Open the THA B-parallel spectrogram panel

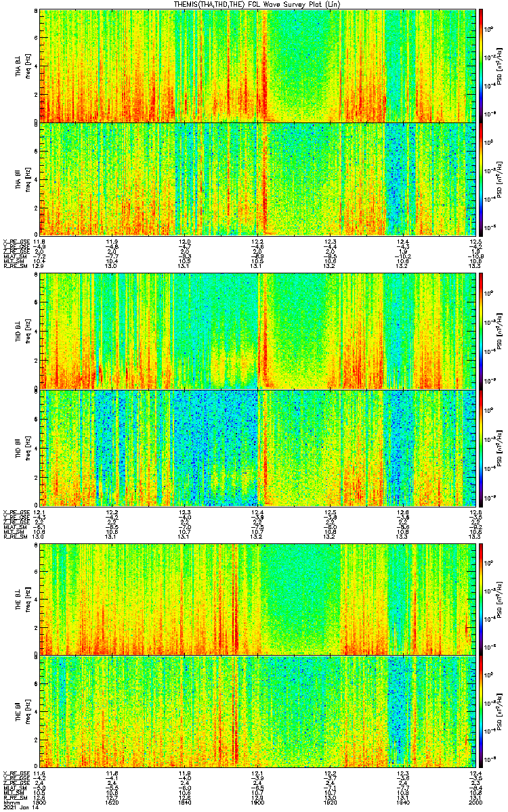(257, 179)
